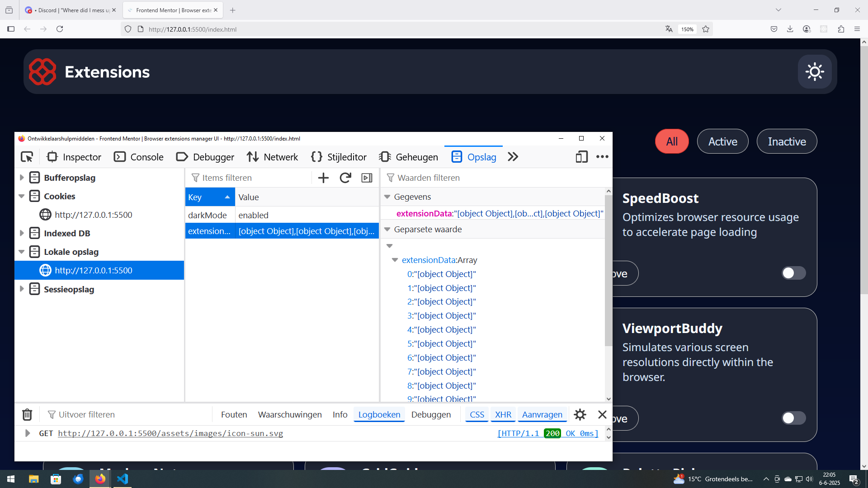The image size is (868, 488).
Task: Click the trash icon to clear console
Action: [27, 414]
